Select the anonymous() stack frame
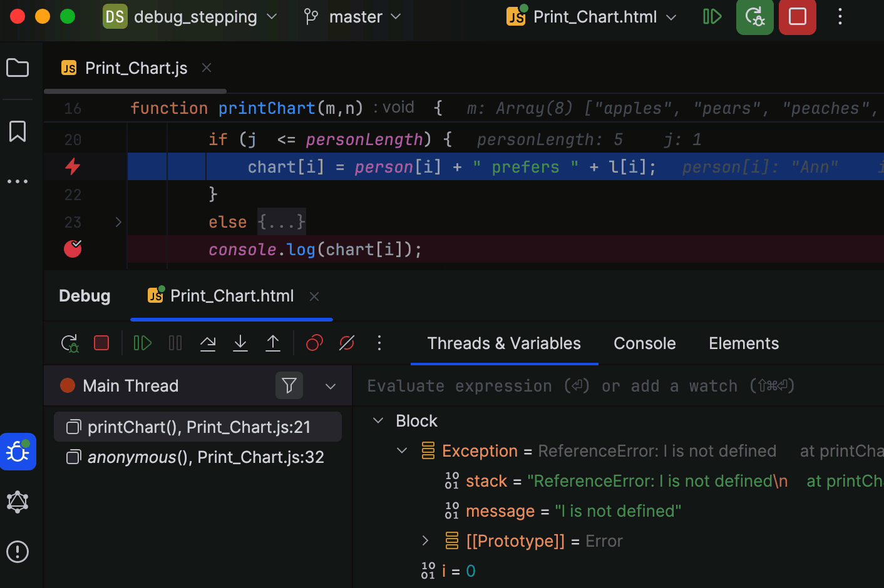 [x=205, y=457]
